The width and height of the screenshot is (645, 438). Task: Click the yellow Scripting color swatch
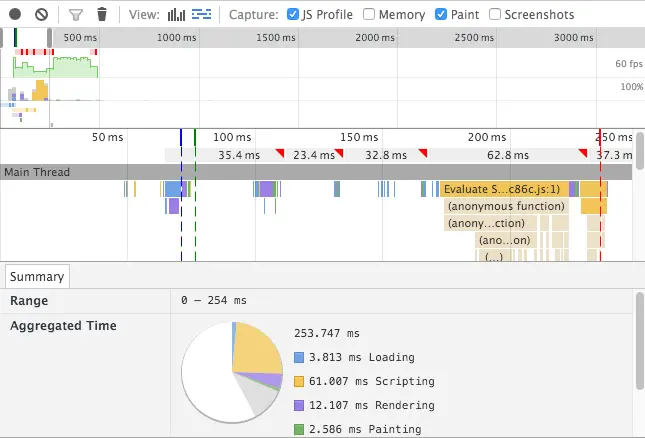point(299,381)
